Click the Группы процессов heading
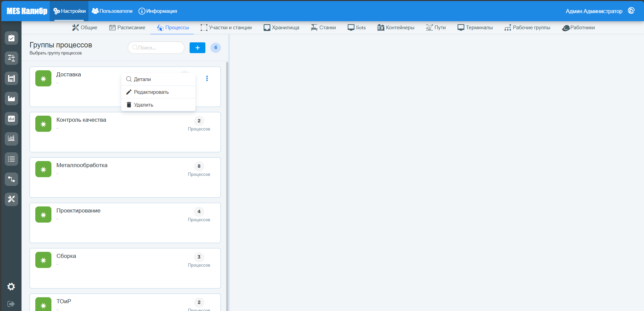The width and height of the screenshot is (644, 311). click(61, 45)
